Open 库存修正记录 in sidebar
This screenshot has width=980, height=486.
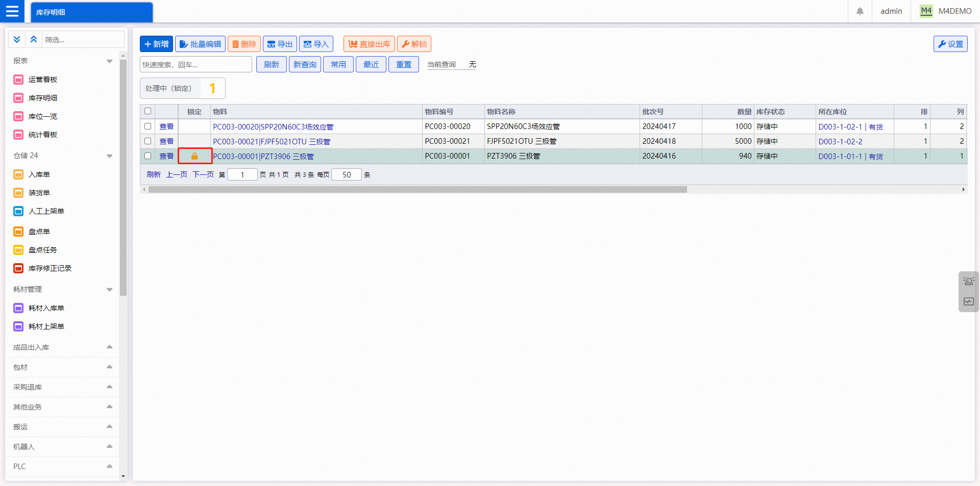[x=50, y=268]
